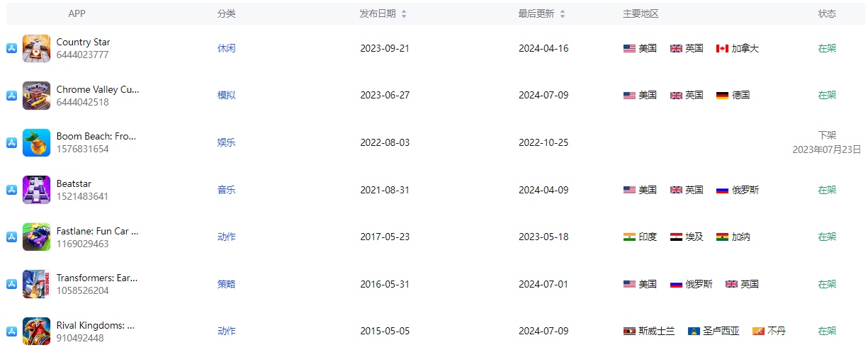This screenshot has width=868, height=357.
Task: Open the Chrome Valley Customs app icon
Action: [36, 96]
